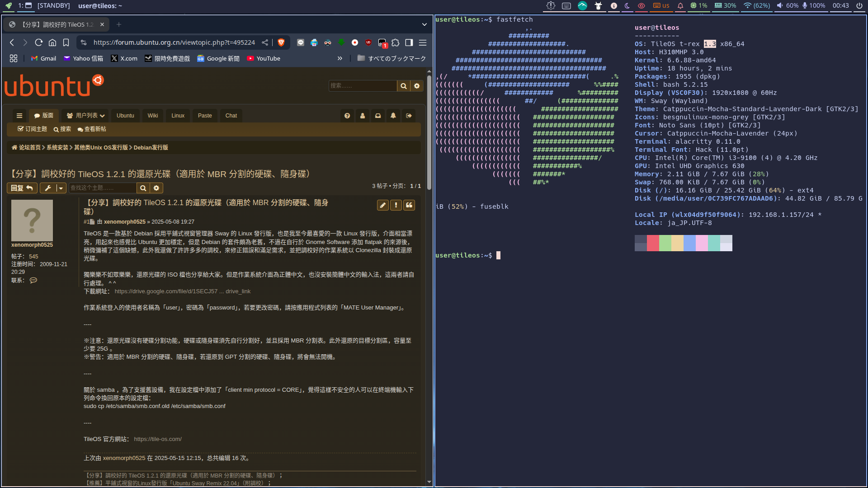Open the user profile icon in forum nav

363,116
